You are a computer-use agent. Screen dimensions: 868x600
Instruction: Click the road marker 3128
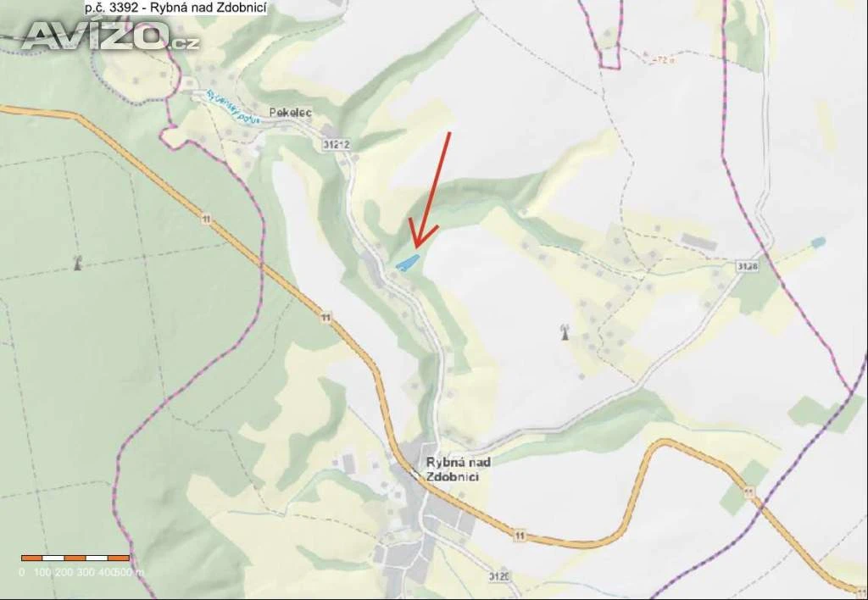pos(748,266)
